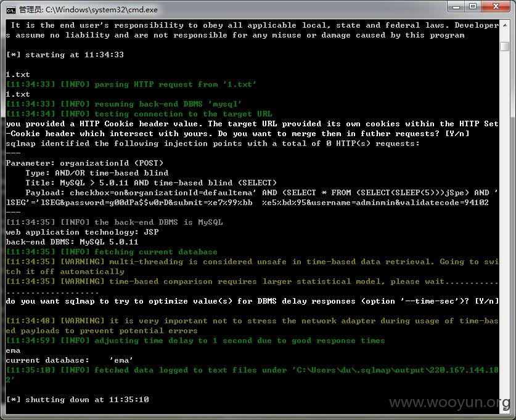Click the cmd.exe system menu icon
The image size is (516, 420).
[x=11, y=10]
